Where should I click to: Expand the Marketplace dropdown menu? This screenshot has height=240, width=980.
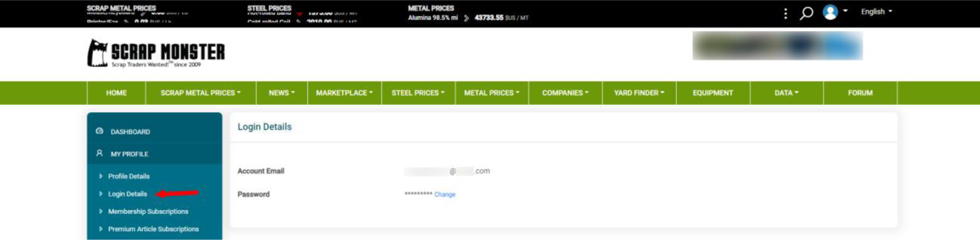[x=344, y=93]
